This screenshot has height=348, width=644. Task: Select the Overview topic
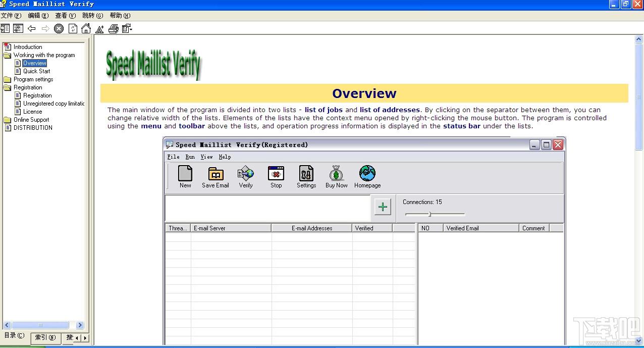tap(35, 63)
